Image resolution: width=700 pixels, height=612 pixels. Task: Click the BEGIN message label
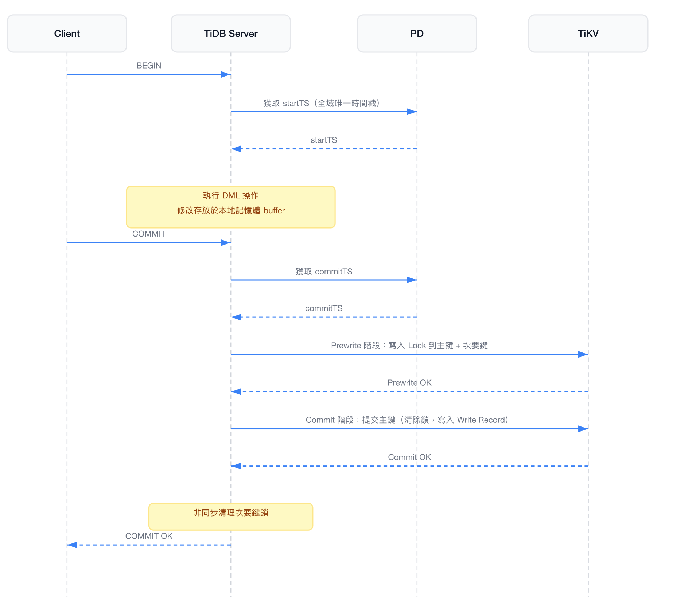(149, 66)
